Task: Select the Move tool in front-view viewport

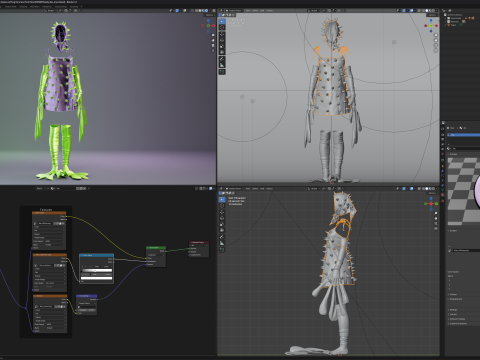Action: tap(222, 34)
